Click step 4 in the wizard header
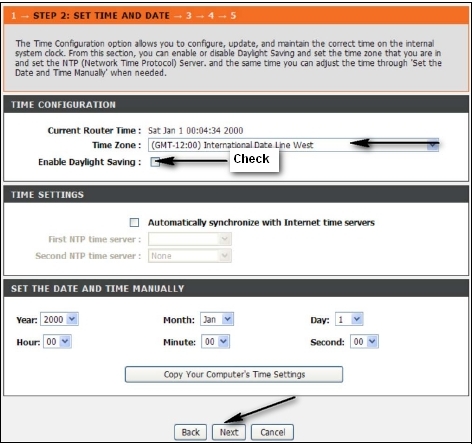The height and width of the screenshot is (445, 473). click(211, 16)
